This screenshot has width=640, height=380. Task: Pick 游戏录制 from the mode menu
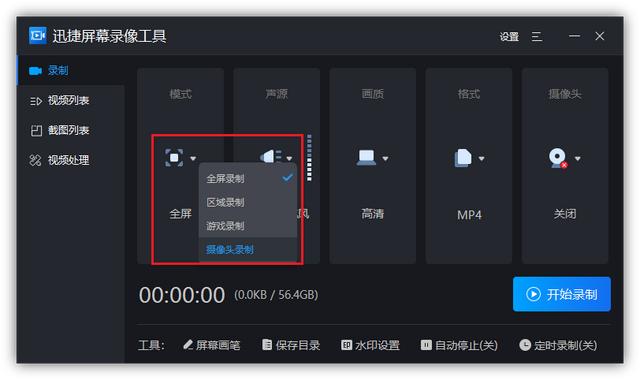click(248, 226)
